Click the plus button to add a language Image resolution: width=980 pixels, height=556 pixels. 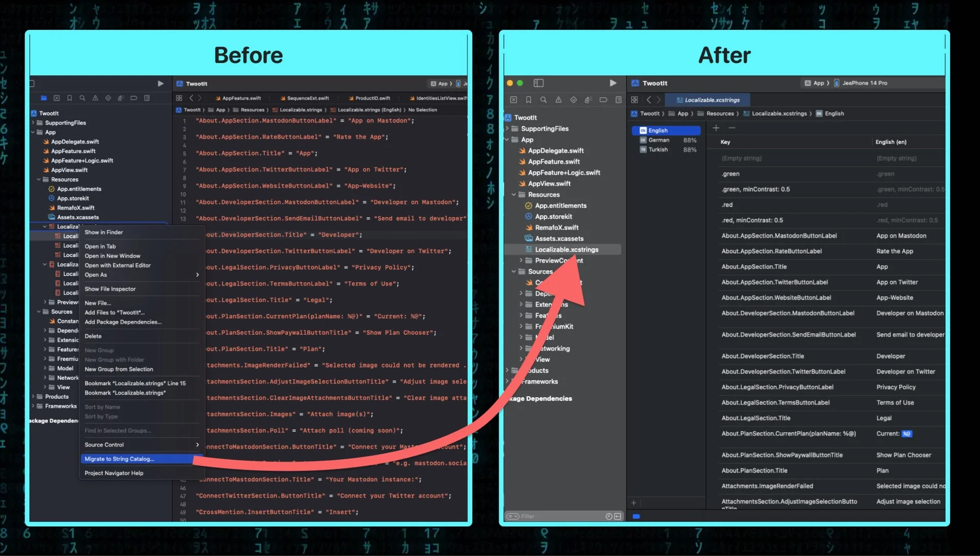click(x=716, y=128)
